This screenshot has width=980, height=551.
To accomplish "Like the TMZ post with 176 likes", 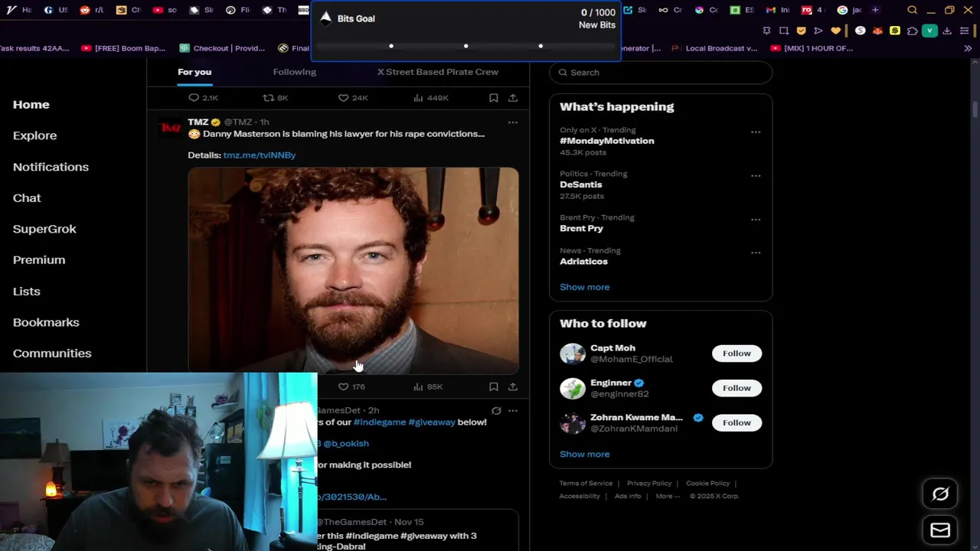I will pos(351,387).
